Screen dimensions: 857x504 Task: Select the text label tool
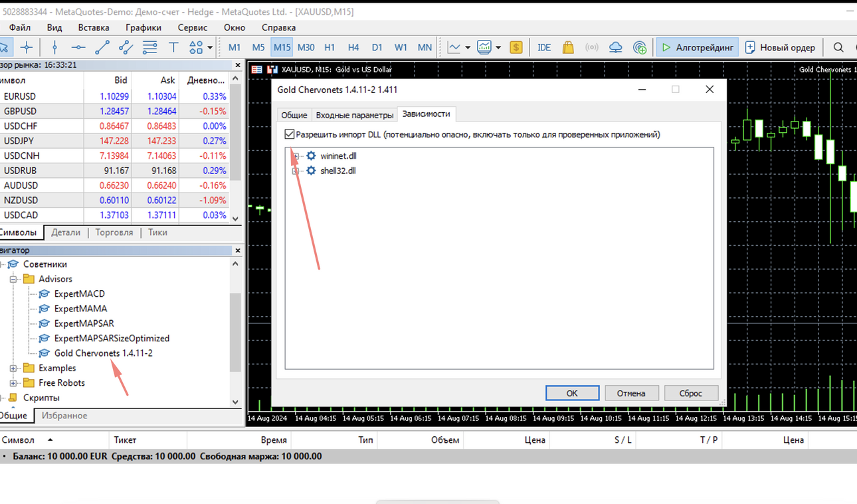point(173,47)
